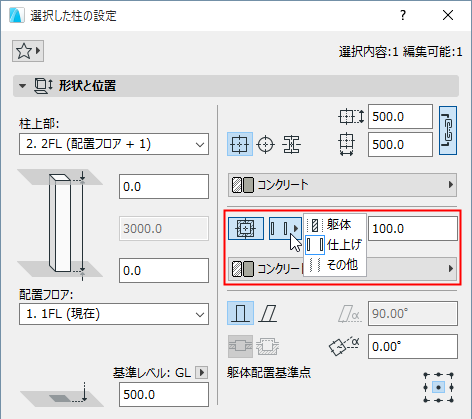Click the column depth dimension icon
The image size is (472, 419).
click(x=351, y=117)
